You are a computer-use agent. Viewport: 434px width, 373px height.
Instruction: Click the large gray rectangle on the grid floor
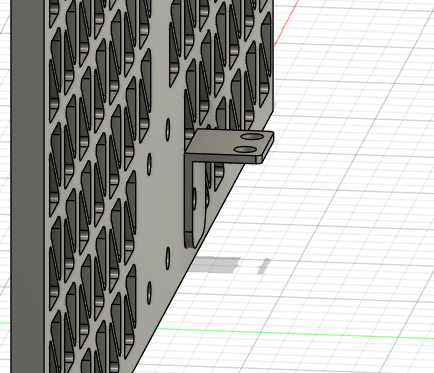217,265
